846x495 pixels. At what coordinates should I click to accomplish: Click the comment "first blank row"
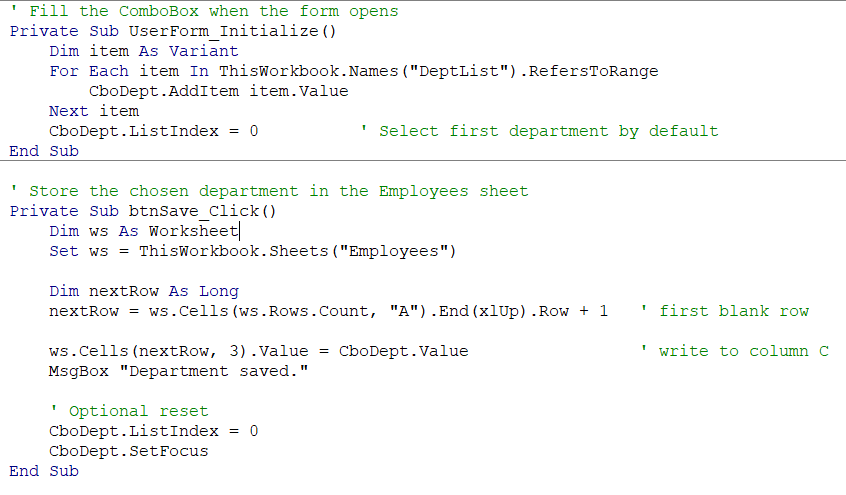click(x=725, y=311)
